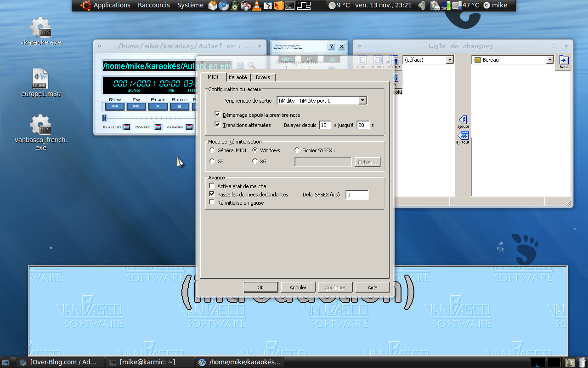Switch to the Divers tab
Screen dimensions: 588x368
[263, 77]
